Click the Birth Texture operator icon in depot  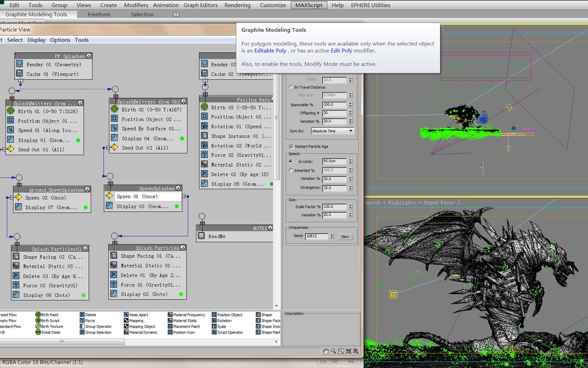[38, 326]
